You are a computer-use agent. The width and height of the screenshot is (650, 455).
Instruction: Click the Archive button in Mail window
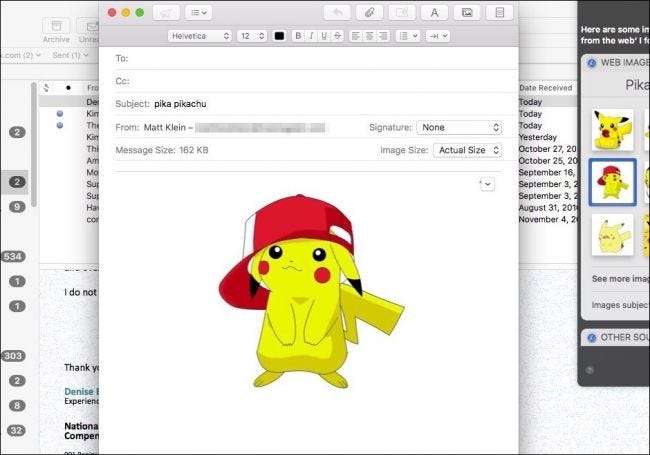point(56,30)
